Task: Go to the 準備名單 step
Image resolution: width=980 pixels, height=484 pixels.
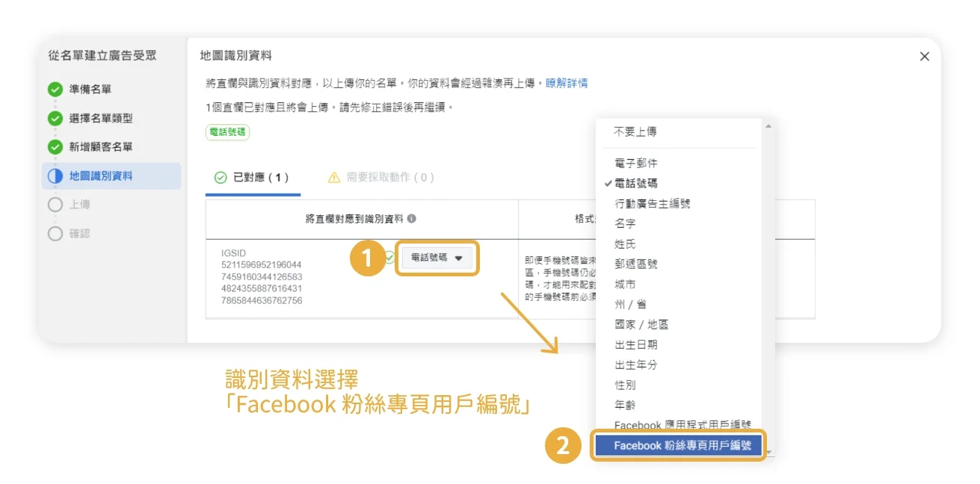Action: point(90,90)
